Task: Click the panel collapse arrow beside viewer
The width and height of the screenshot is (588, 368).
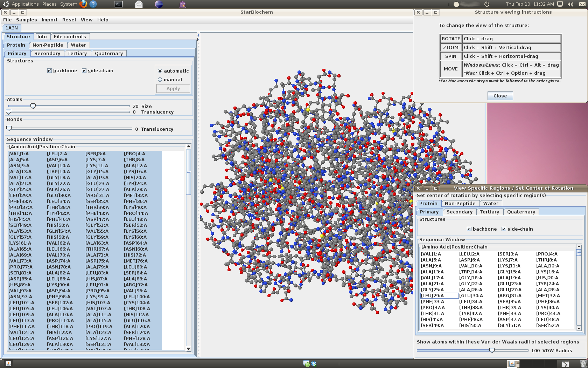Action: [x=198, y=35]
